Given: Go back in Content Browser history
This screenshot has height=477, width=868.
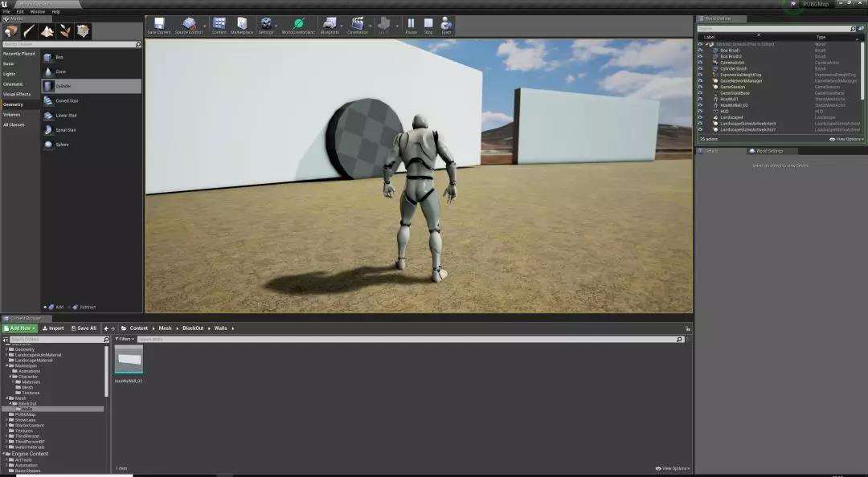Looking at the screenshot, I should [106, 328].
